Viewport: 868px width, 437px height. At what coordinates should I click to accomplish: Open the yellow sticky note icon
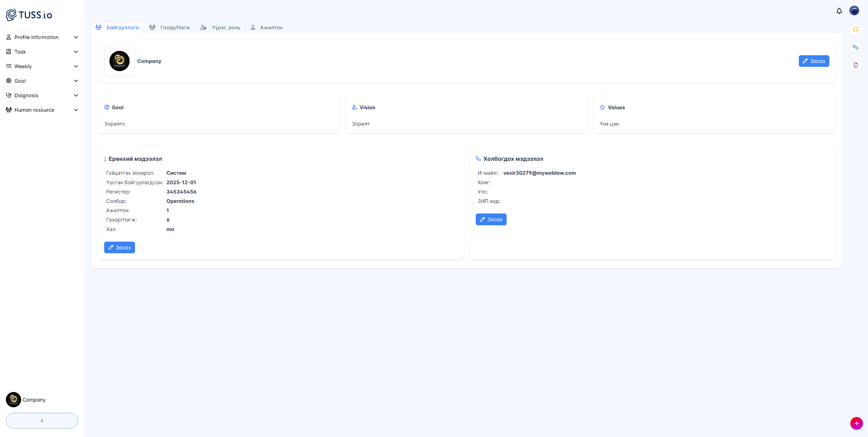pyautogui.click(x=855, y=30)
